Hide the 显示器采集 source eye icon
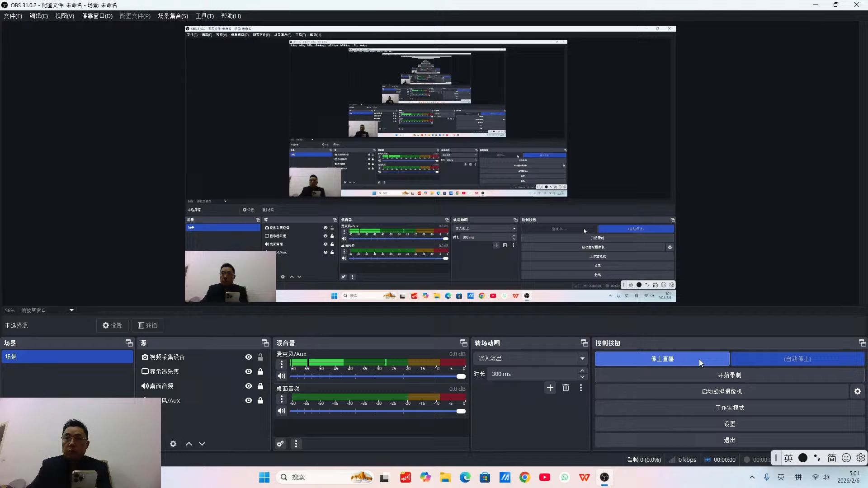 (249, 371)
